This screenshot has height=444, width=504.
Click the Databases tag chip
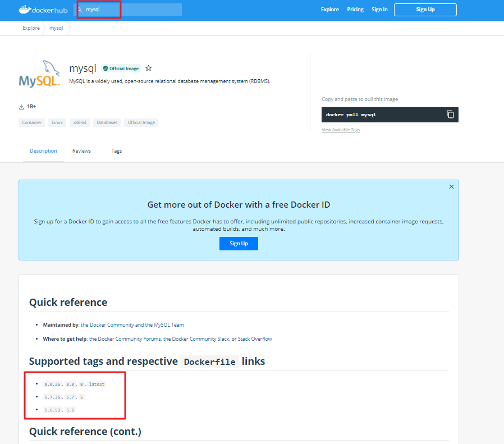pyautogui.click(x=107, y=122)
